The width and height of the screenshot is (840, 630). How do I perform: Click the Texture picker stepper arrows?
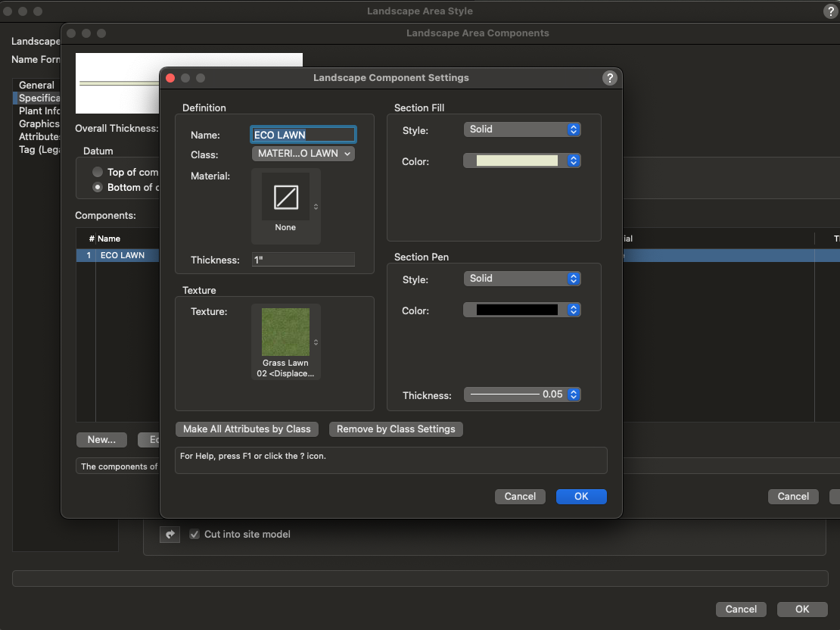point(316,342)
